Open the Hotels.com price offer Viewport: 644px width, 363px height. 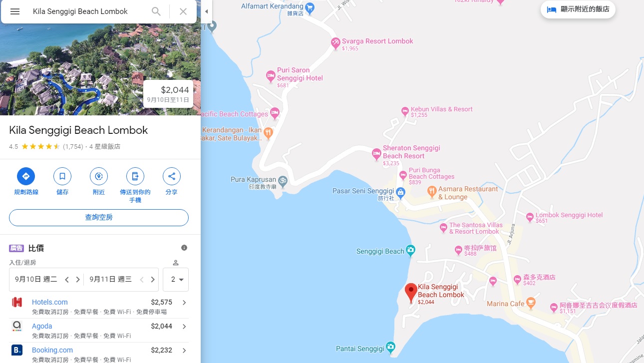click(x=99, y=307)
